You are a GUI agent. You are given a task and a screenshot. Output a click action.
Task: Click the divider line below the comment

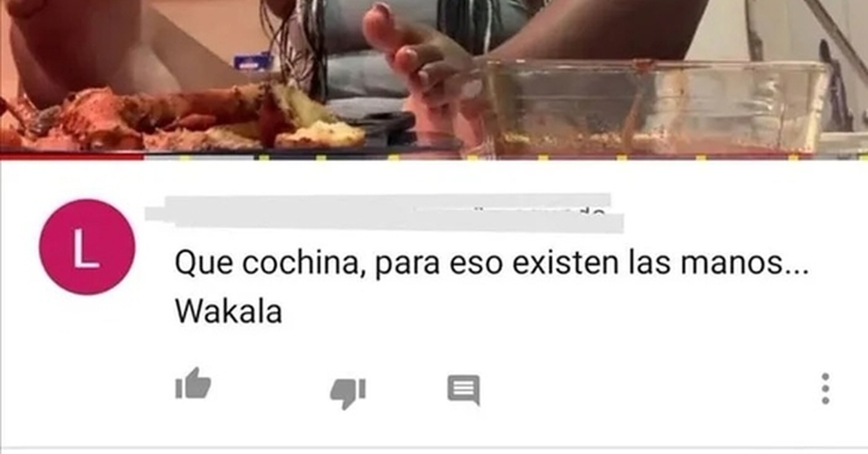[434, 448]
